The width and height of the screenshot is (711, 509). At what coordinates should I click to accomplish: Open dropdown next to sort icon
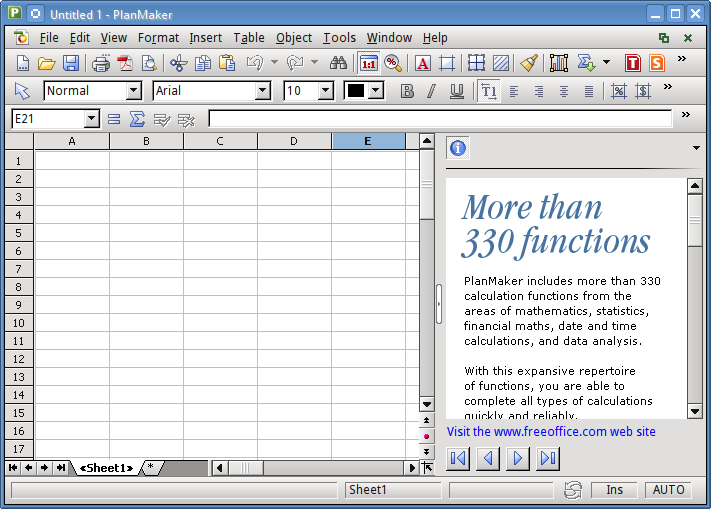point(606,62)
